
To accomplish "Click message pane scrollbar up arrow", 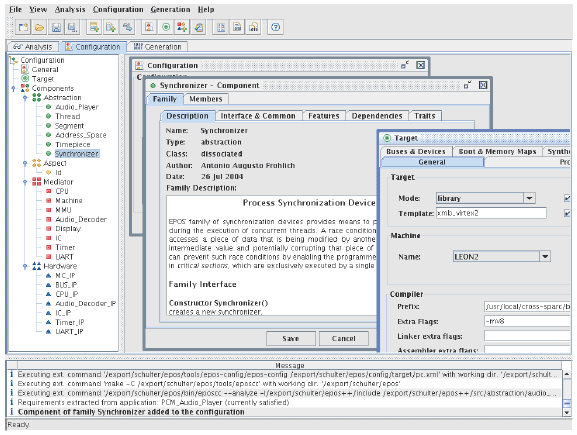I will pyautogui.click(x=567, y=374).
